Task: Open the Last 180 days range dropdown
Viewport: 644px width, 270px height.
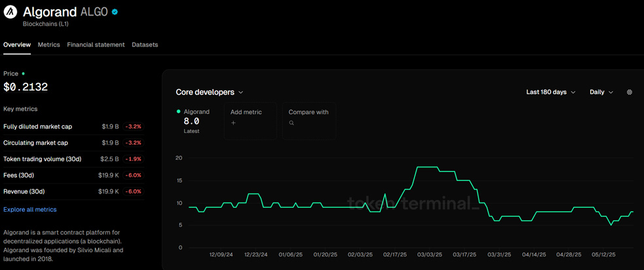Action: point(550,92)
